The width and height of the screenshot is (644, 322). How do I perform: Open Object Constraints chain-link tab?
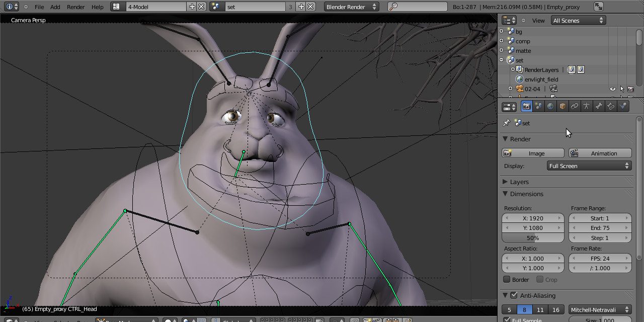tap(575, 106)
